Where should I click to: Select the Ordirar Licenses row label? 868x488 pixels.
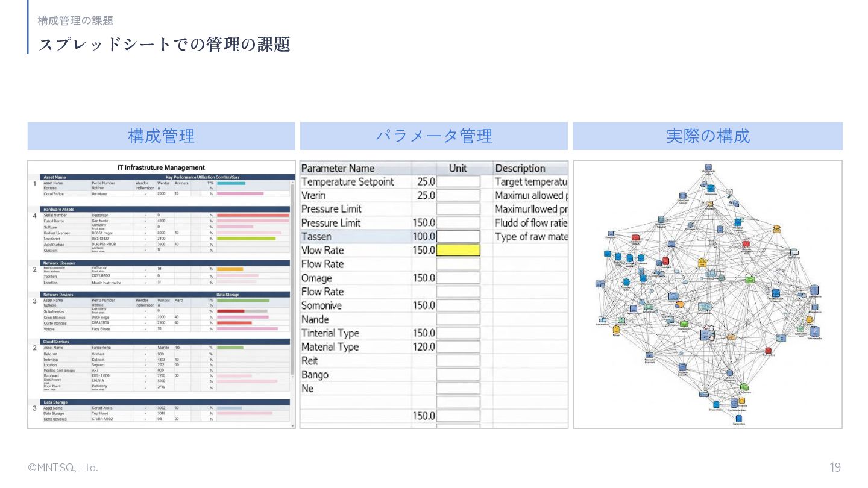[57, 233]
